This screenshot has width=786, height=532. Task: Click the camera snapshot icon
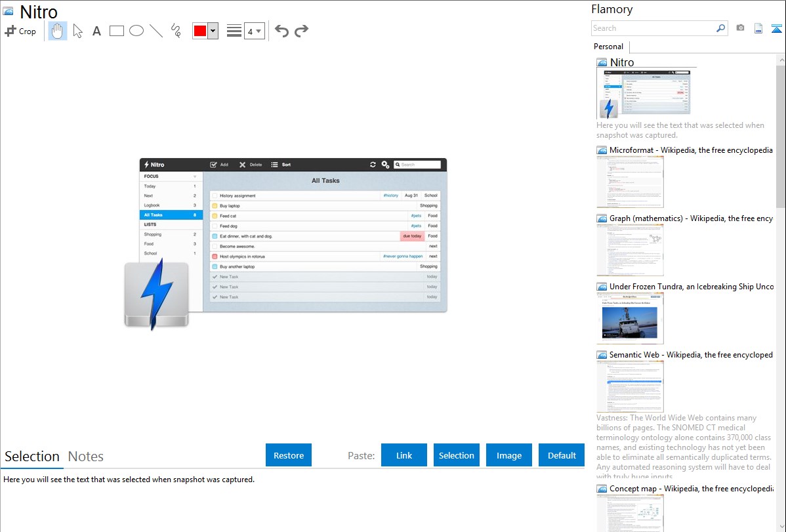click(740, 28)
